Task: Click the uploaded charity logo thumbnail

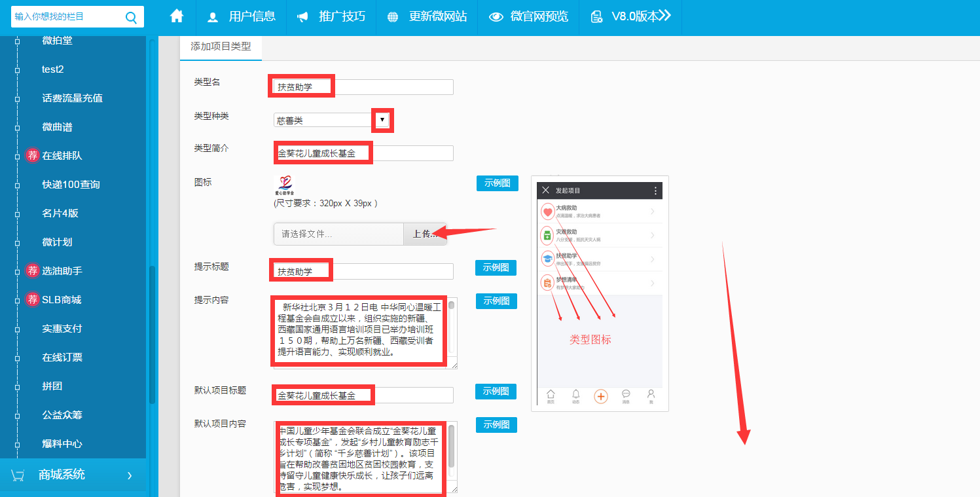Action: [283, 185]
